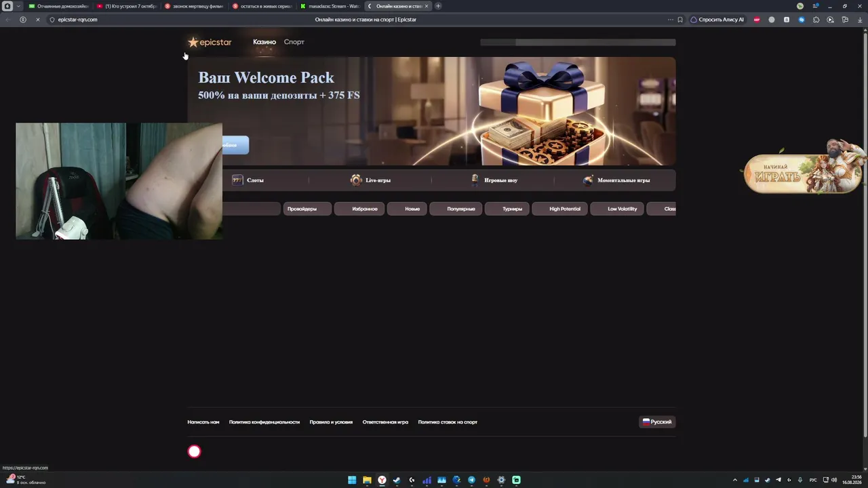Open the taskbar clock and date
The image size is (868, 488).
pos(852,480)
